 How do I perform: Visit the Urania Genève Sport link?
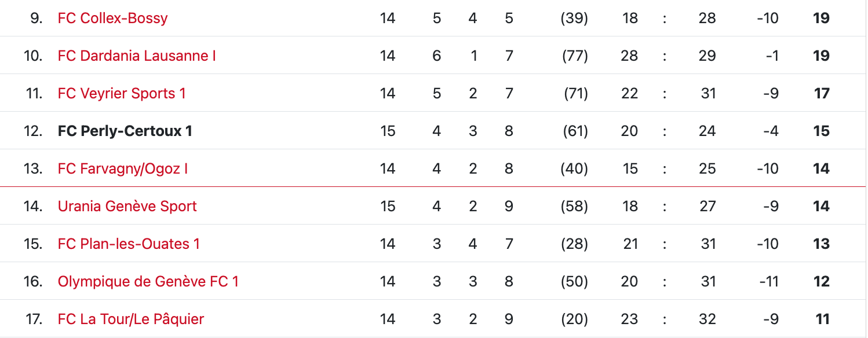click(x=127, y=206)
